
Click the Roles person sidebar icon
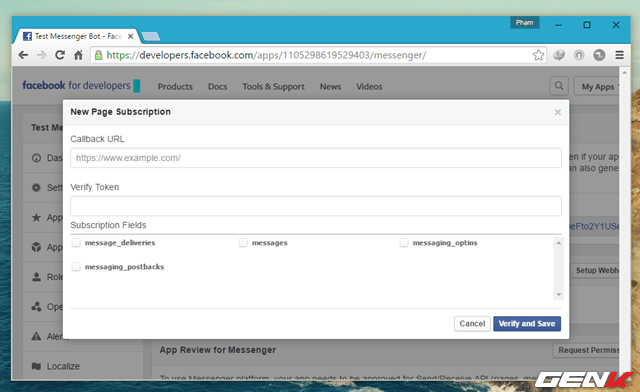pos(36,277)
